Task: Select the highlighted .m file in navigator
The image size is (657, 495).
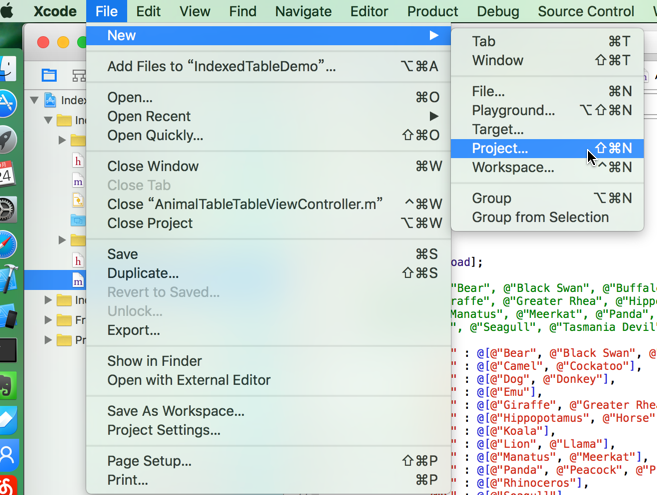Action: [79, 280]
